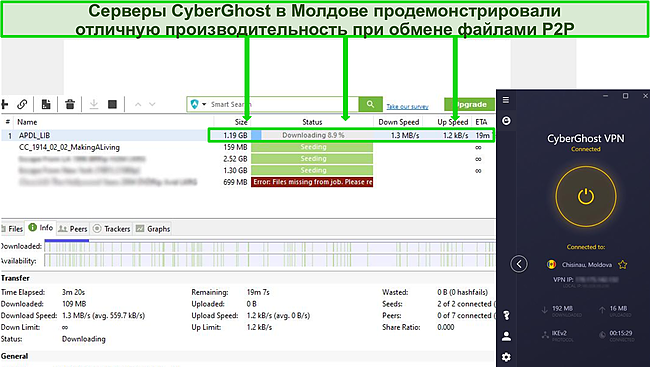This screenshot has height=367, width=650.
Task: Click the green Upgrade button
Action: coord(469,105)
